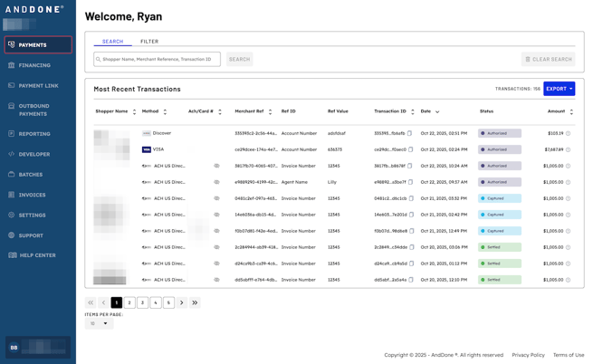Go to Payment Link in sidebar

[38, 86]
